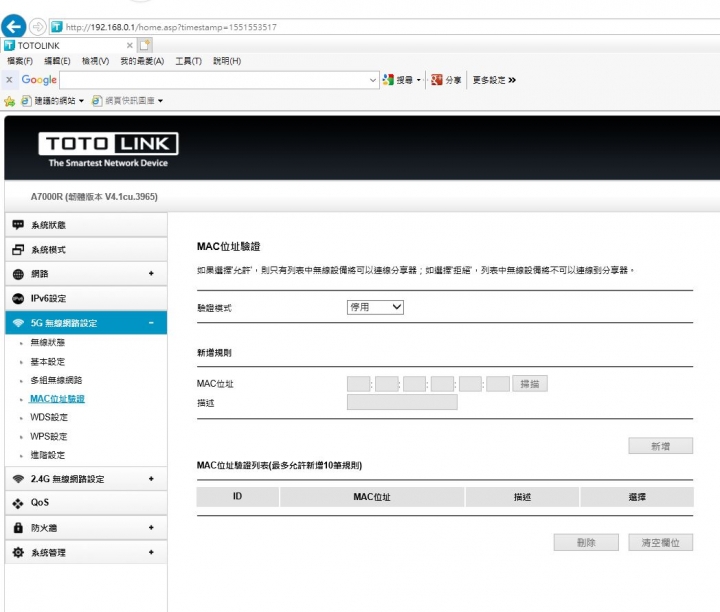Click the browser address bar URL
This screenshot has height=612, width=720.
pos(171,27)
